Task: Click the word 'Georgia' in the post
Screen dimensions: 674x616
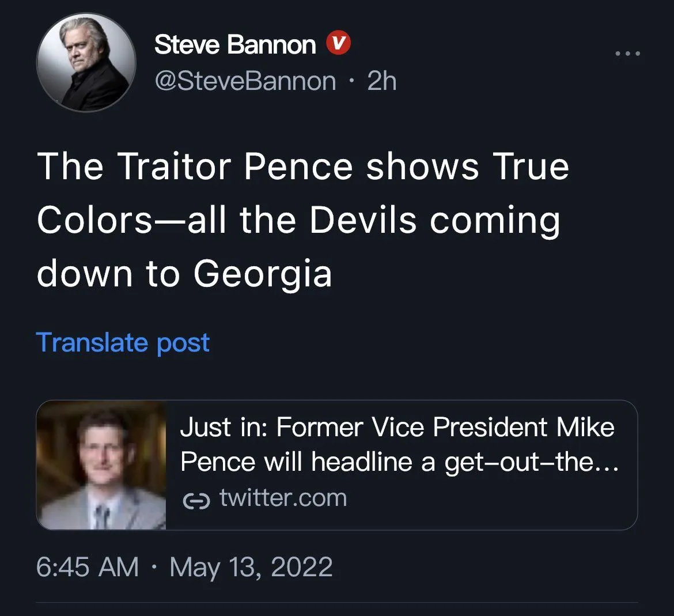Action: tap(262, 274)
